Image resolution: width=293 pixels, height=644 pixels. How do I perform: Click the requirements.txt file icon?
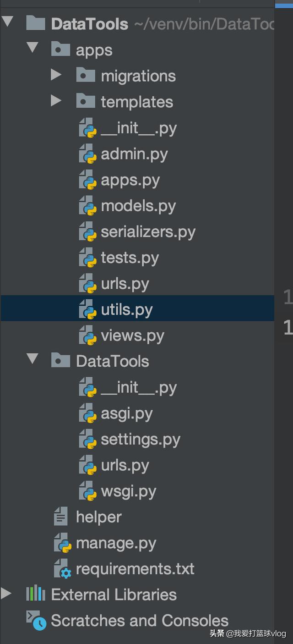coord(63,569)
